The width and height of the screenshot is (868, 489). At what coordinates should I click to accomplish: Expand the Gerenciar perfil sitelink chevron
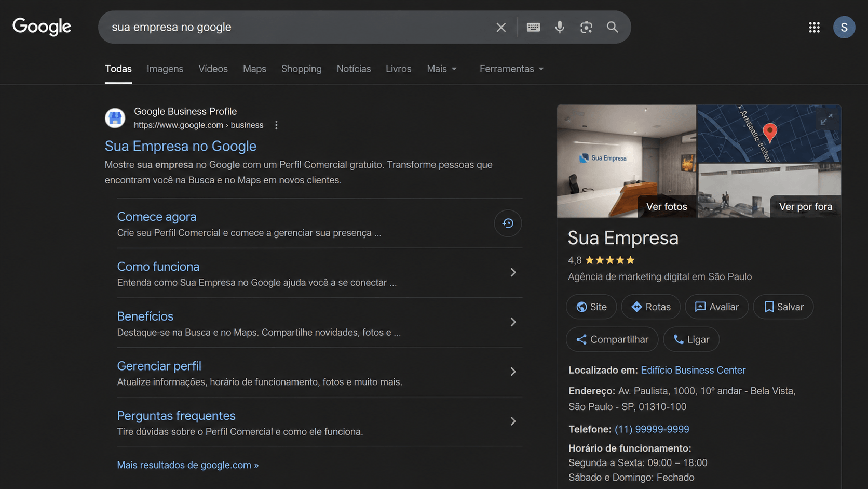pyautogui.click(x=513, y=372)
